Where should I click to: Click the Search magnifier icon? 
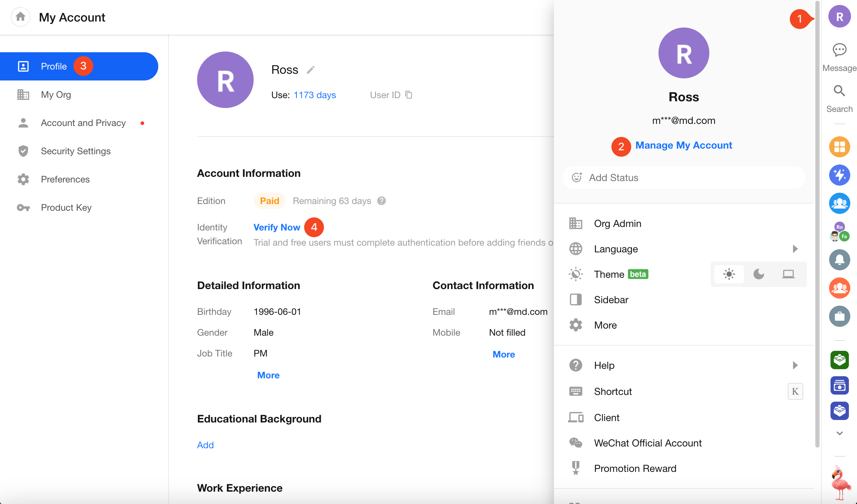click(839, 91)
